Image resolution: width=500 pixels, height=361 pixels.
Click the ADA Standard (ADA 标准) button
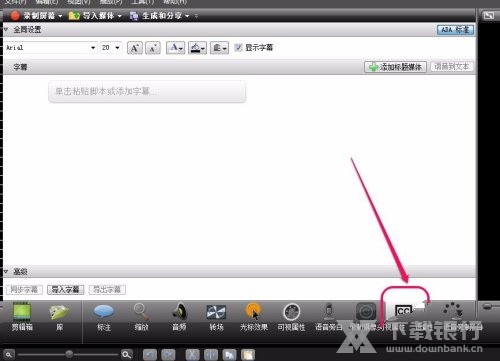[455, 30]
